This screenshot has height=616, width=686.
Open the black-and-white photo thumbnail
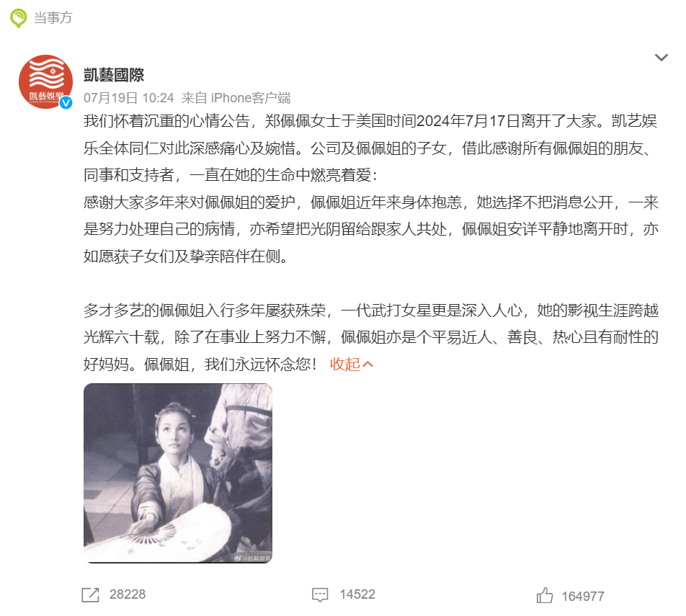pyautogui.click(x=177, y=473)
